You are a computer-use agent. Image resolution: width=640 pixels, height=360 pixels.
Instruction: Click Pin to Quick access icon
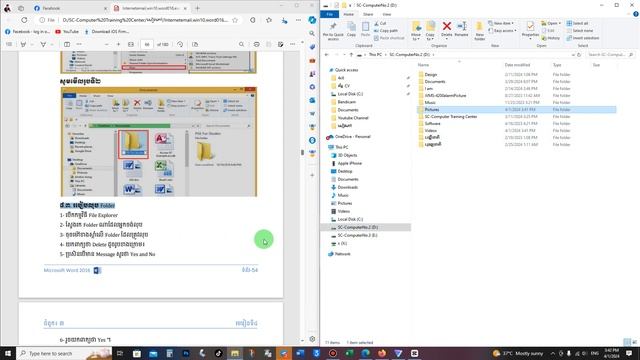333,27
